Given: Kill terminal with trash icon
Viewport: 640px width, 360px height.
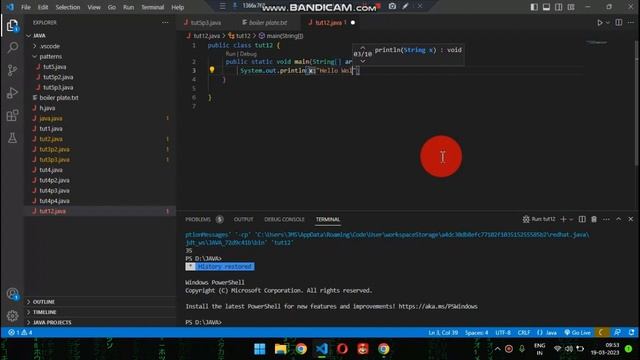Looking at the screenshot, I should coord(594,219).
